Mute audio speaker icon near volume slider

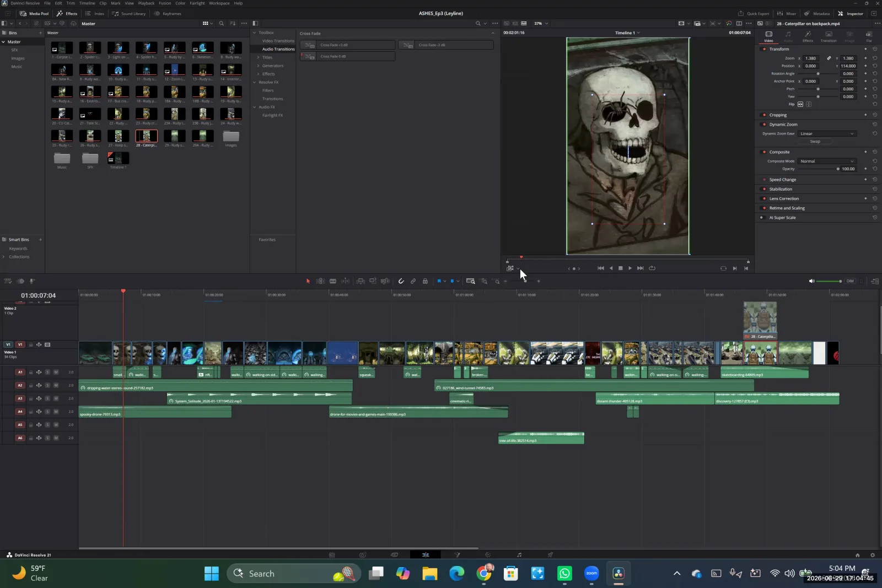tap(811, 281)
